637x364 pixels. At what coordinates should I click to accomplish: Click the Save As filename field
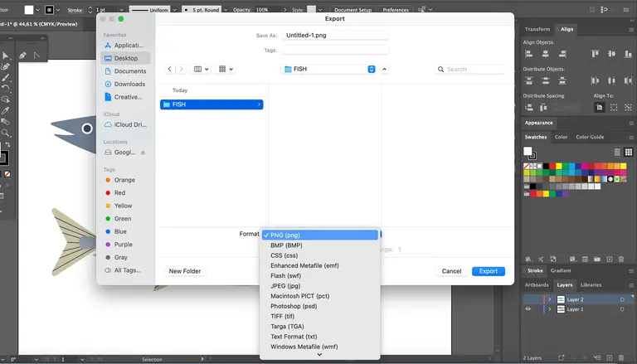click(335, 36)
